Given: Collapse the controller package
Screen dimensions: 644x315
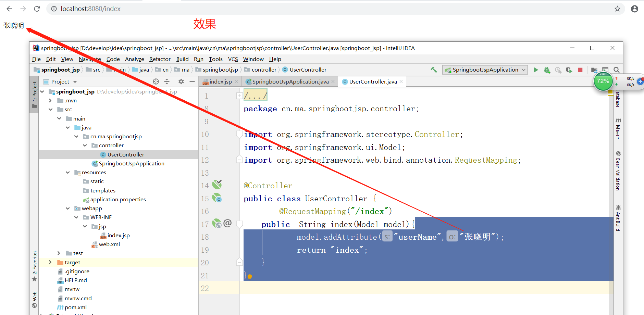Looking at the screenshot, I should point(85,146).
